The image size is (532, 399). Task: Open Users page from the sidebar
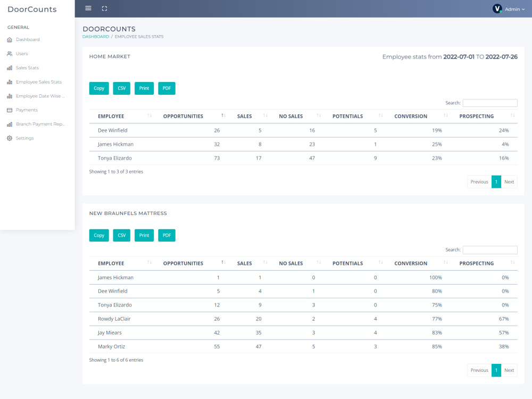[x=22, y=54]
